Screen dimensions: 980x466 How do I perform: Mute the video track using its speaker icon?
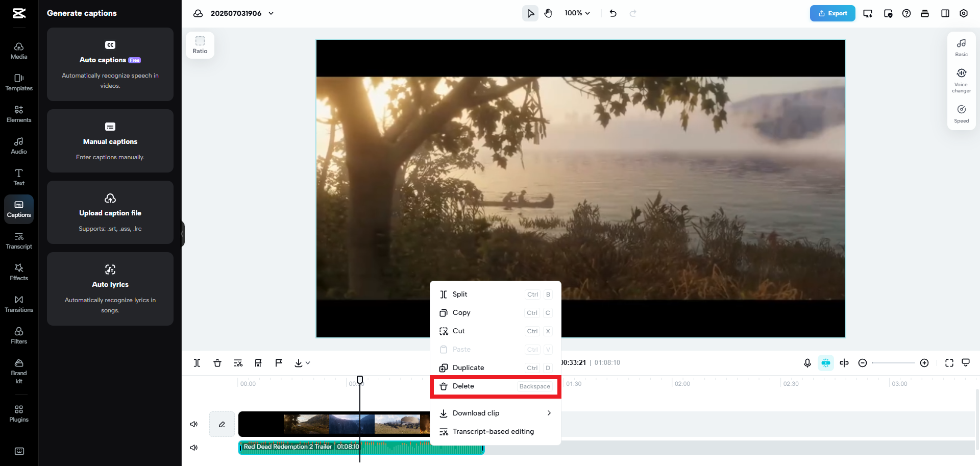(194, 424)
